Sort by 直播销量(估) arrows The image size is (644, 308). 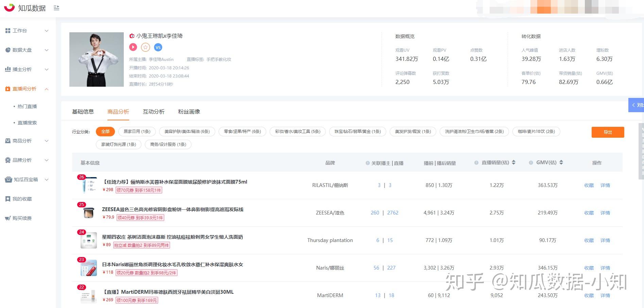point(513,162)
